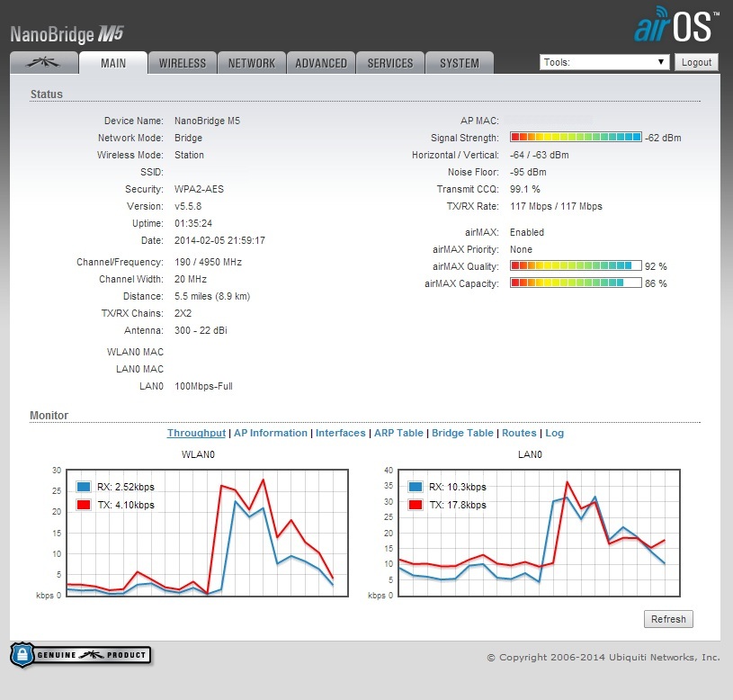
Task: Click the Security value WPA2-AES
Action: tap(199, 189)
